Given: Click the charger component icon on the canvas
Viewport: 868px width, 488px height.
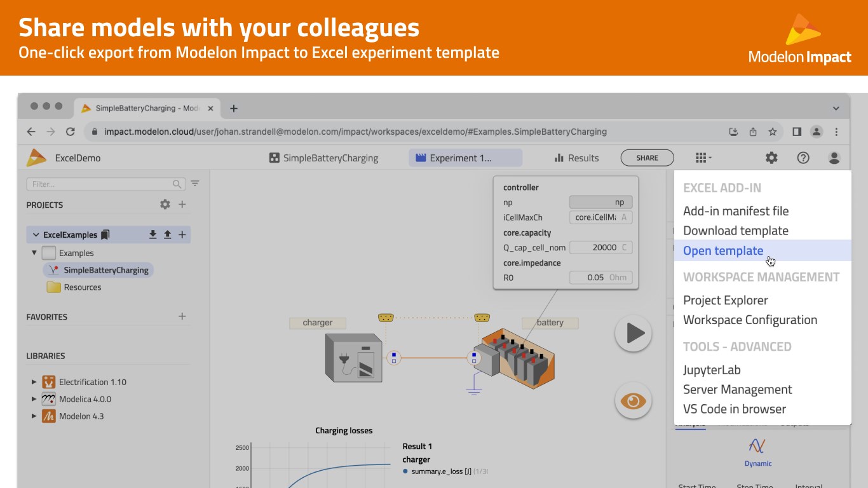Looking at the screenshot, I should (x=354, y=358).
